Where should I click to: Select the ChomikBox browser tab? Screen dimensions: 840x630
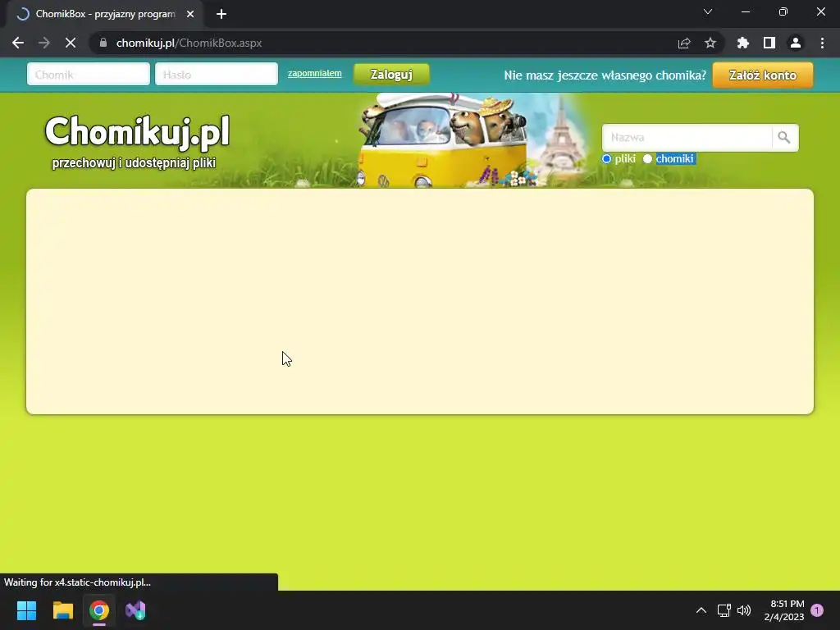(105, 15)
